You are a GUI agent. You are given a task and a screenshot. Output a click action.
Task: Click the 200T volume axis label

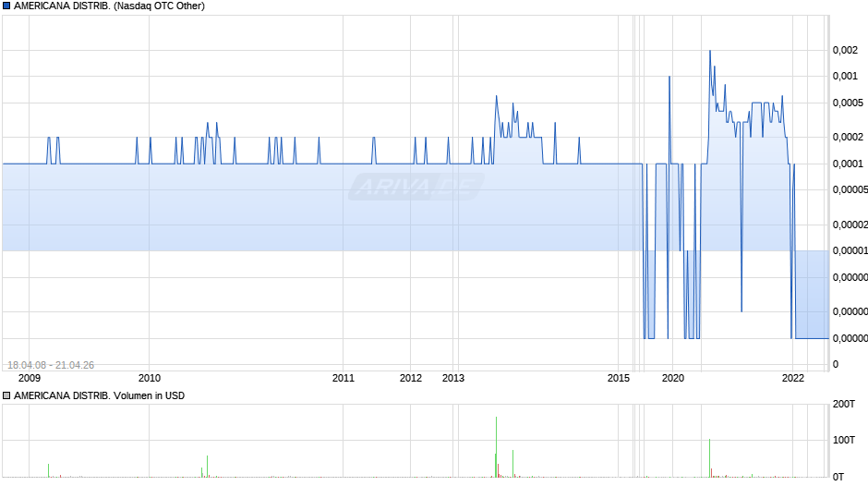(844, 404)
